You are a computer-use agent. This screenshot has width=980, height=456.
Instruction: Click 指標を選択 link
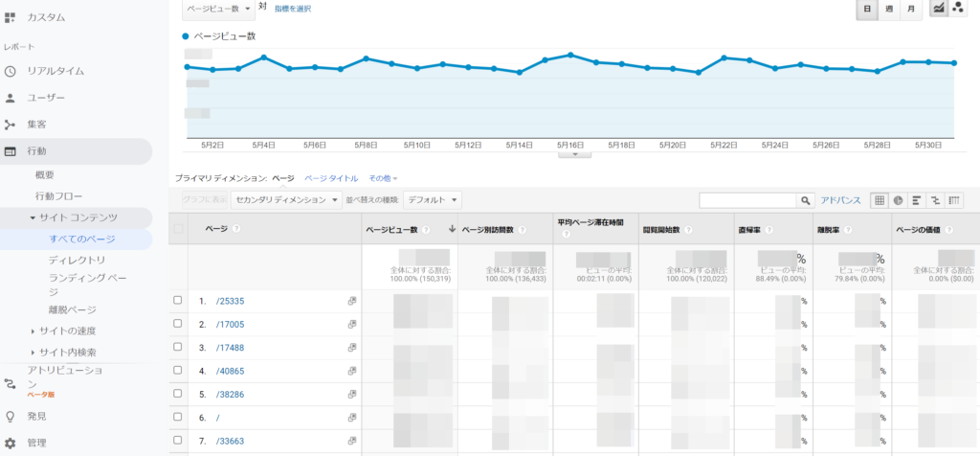coord(293,9)
